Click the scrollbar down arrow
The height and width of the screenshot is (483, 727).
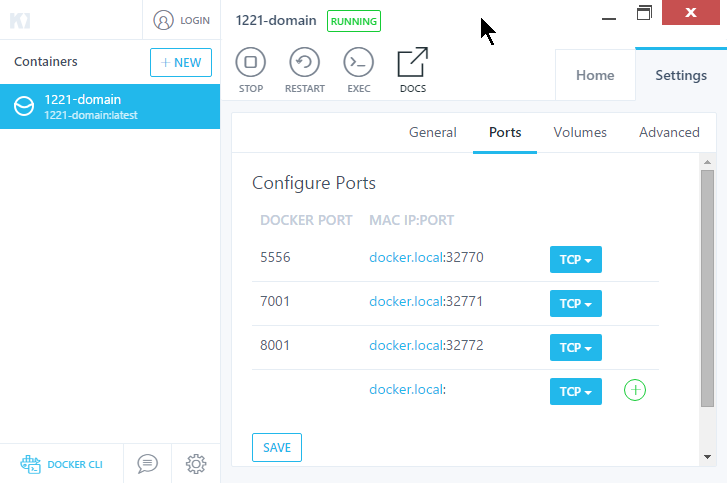pos(707,457)
